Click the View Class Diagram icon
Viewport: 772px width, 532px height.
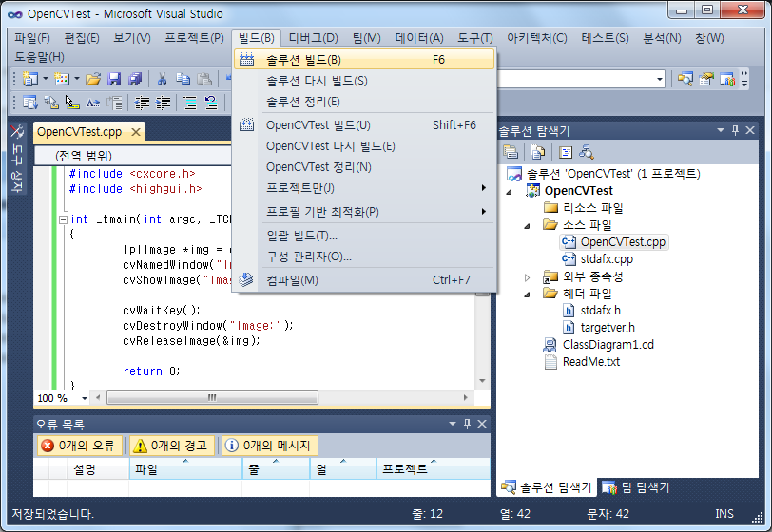point(587,151)
